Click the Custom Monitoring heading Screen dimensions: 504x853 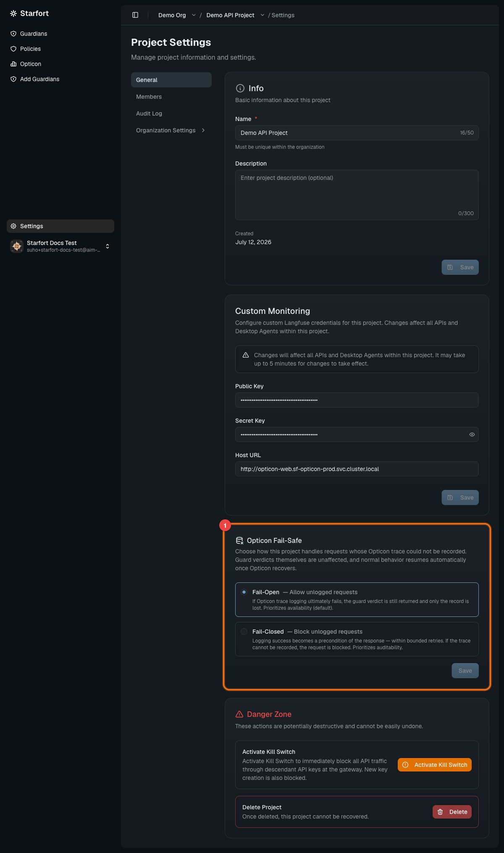(273, 311)
